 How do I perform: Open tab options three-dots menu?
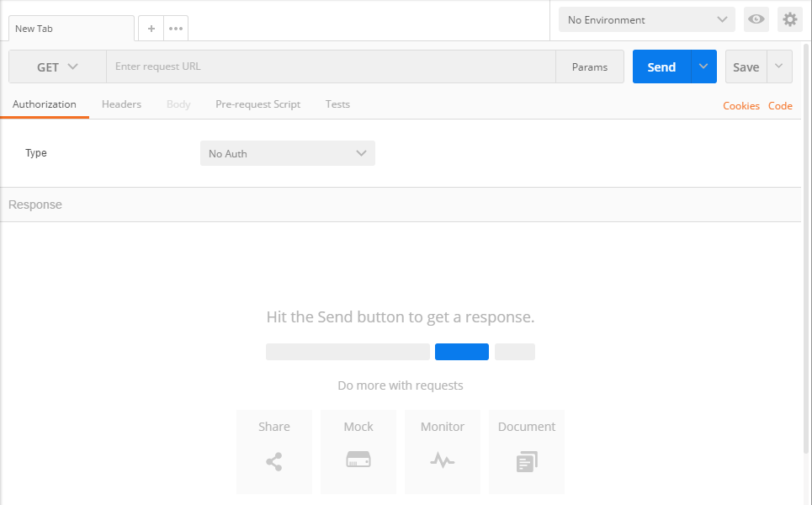click(176, 29)
